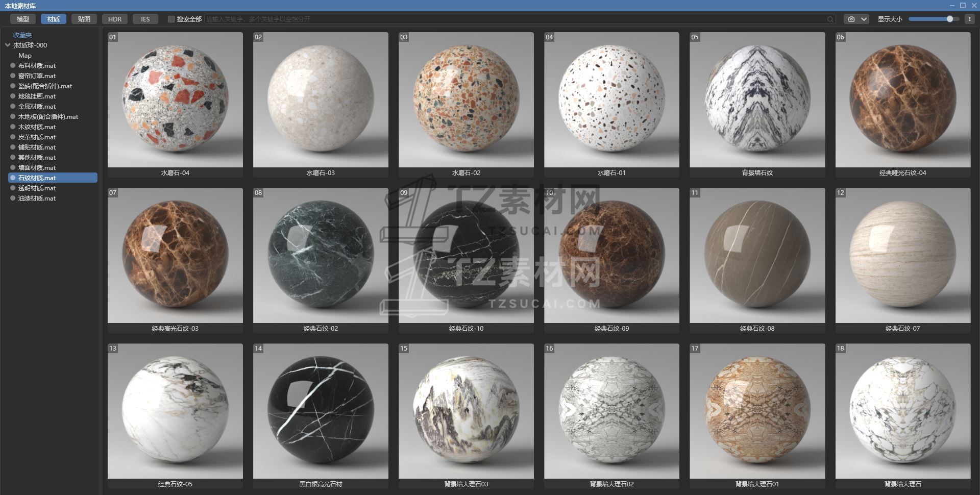Open the more options menu icon
980x495 pixels.
click(970, 19)
